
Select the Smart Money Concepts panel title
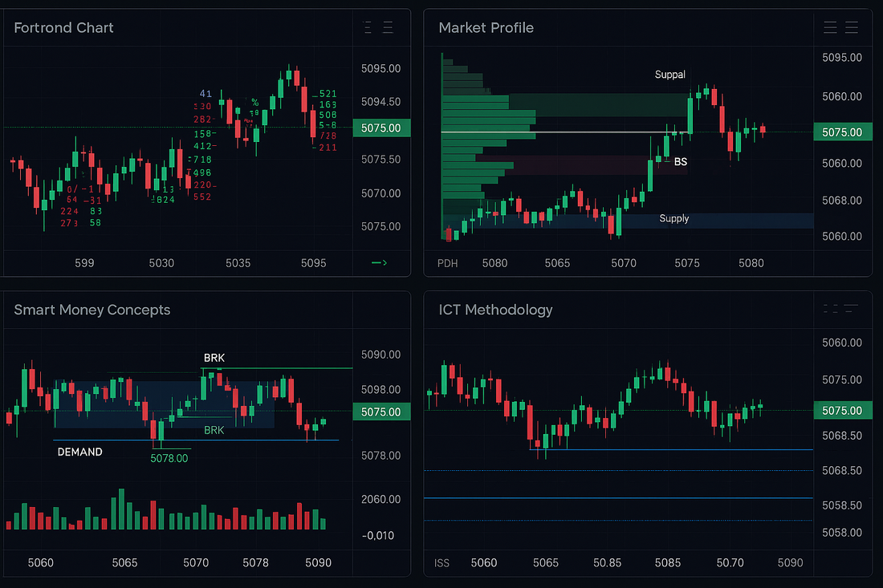92,310
